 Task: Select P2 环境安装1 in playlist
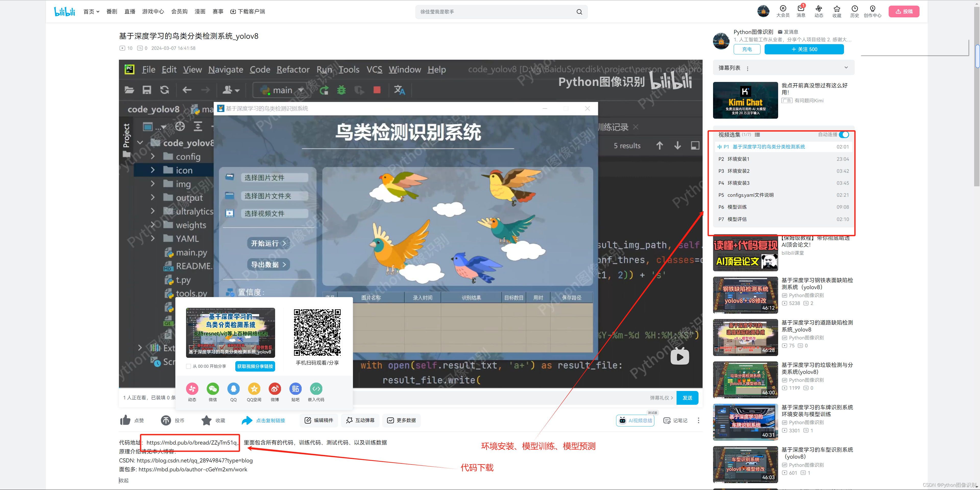tap(784, 159)
